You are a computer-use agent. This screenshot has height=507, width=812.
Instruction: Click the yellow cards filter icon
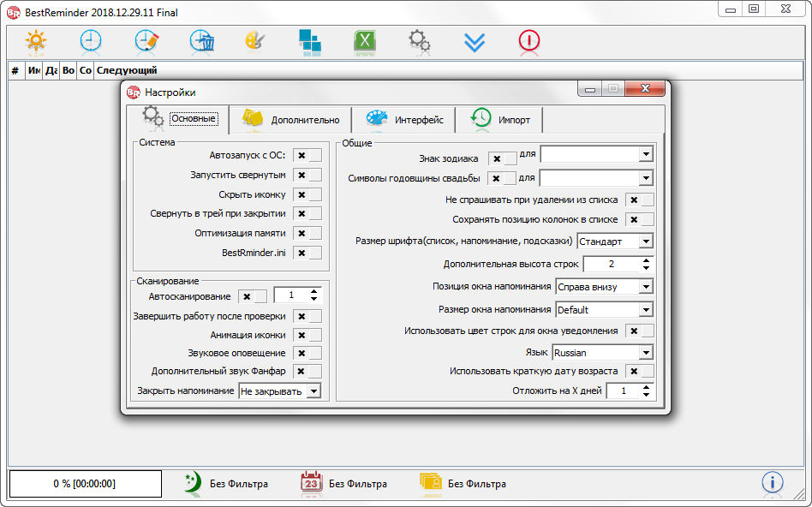click(x=431, y=483)
